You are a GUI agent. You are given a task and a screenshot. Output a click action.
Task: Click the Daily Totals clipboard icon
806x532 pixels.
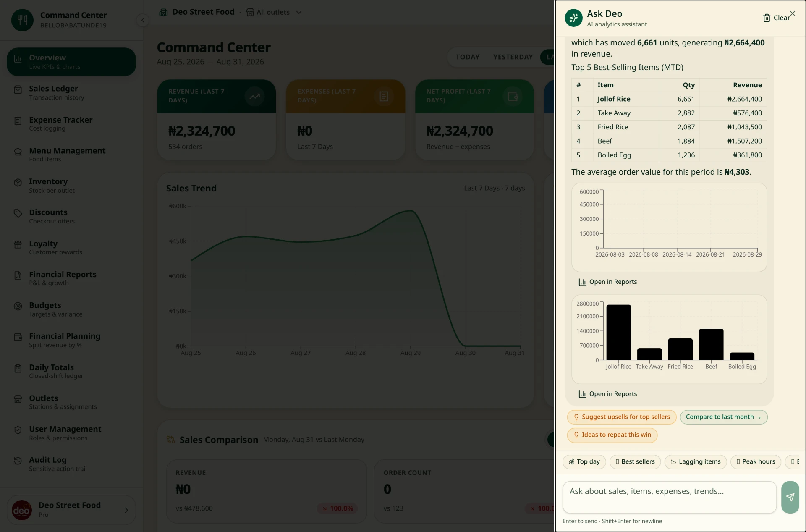pyautogui.click(x=18, y=368)
